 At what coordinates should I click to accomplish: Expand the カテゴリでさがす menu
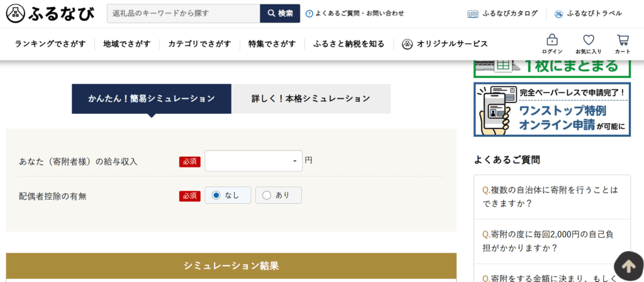pyautogui.click(x=199, y=44)
